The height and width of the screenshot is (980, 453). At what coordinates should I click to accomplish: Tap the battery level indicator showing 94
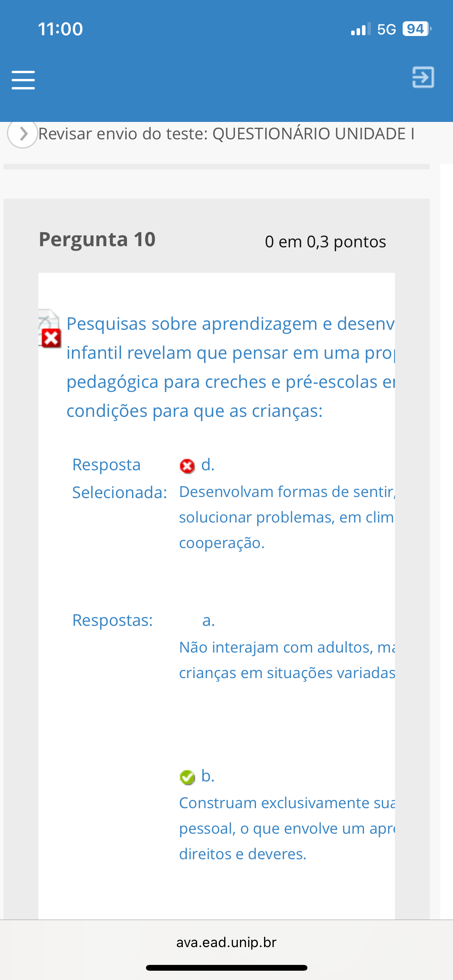click(x=416, y=29)
